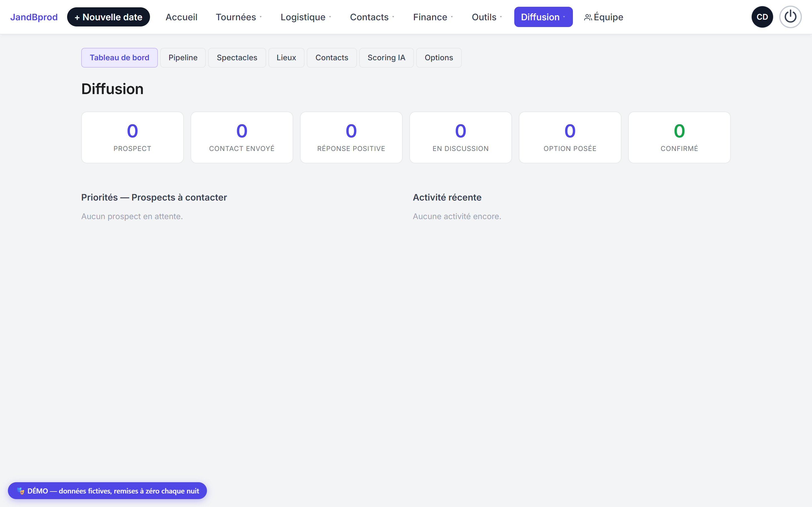Open the Options tab

tap(438, 58)
